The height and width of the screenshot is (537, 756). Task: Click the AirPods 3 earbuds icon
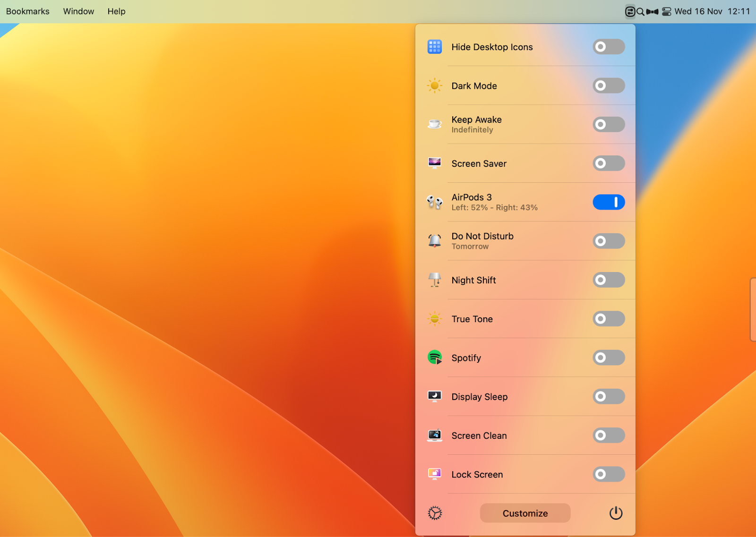pos(434,202)
